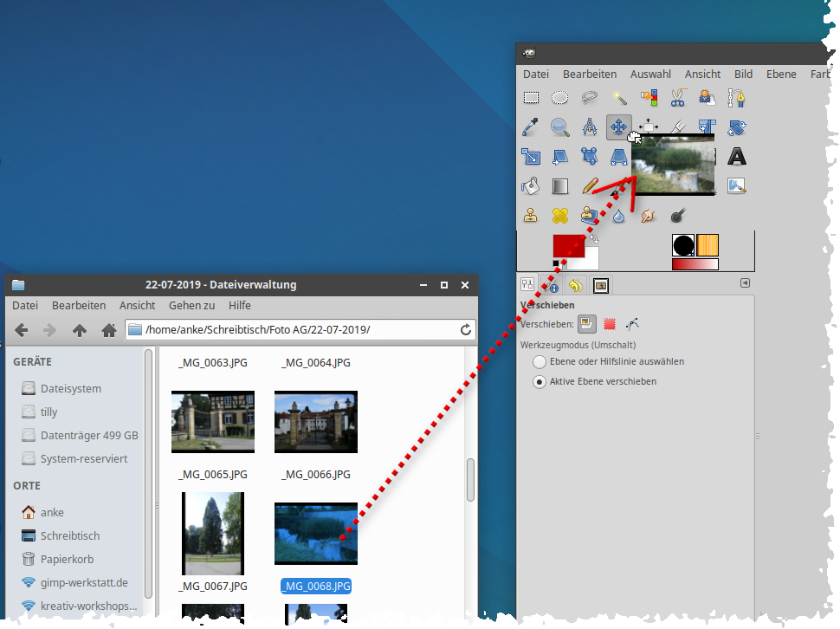Open Hilfe menu in Dateiverwaltung
840x629 pixels.
(x=240, y=305)
